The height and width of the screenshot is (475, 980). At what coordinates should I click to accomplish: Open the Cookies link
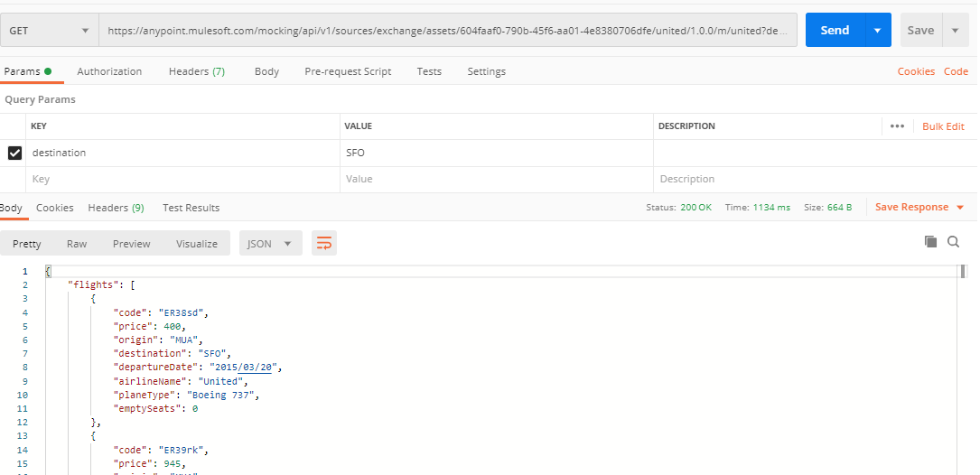point(916,71)
